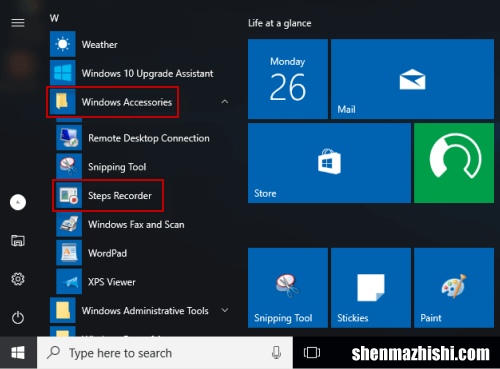Click the Windows Accessories folder icon
Screen dimensions: 500x369
click(63, 102)
